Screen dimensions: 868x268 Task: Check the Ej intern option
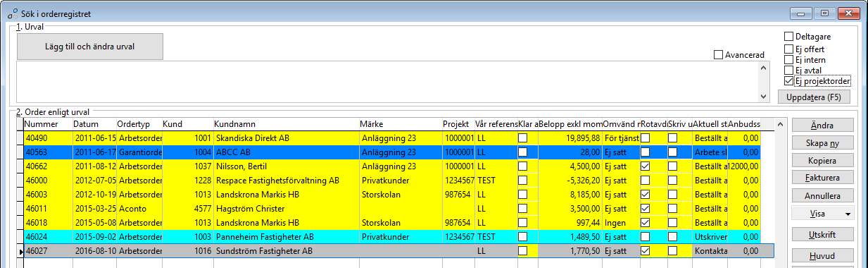pos(788,59)
